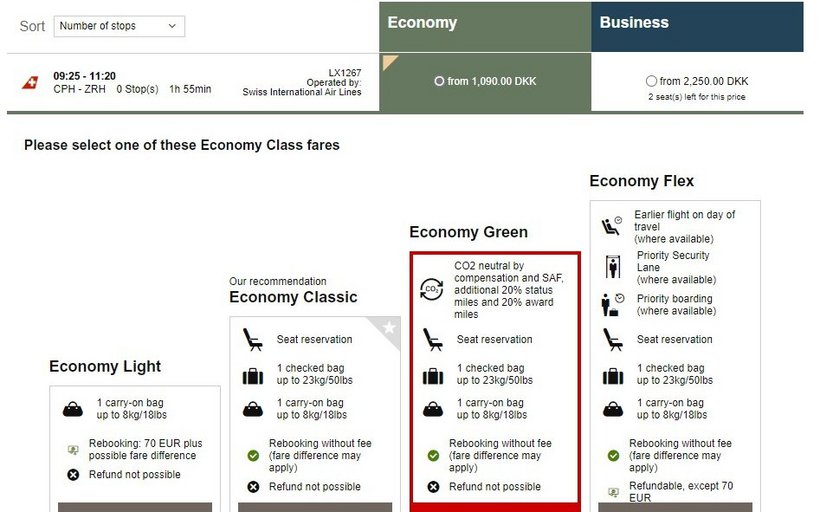The image size is (820, 512).
Task: Choose the Economy Green fare card
Action: pyautogui.click(x=494, y=380)
